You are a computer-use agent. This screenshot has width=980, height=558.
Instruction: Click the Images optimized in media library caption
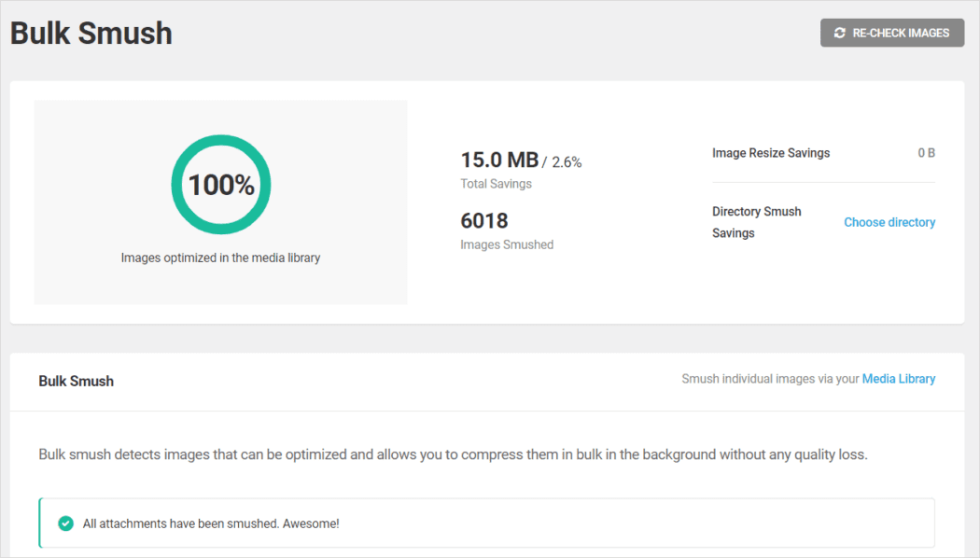(220, 257)
